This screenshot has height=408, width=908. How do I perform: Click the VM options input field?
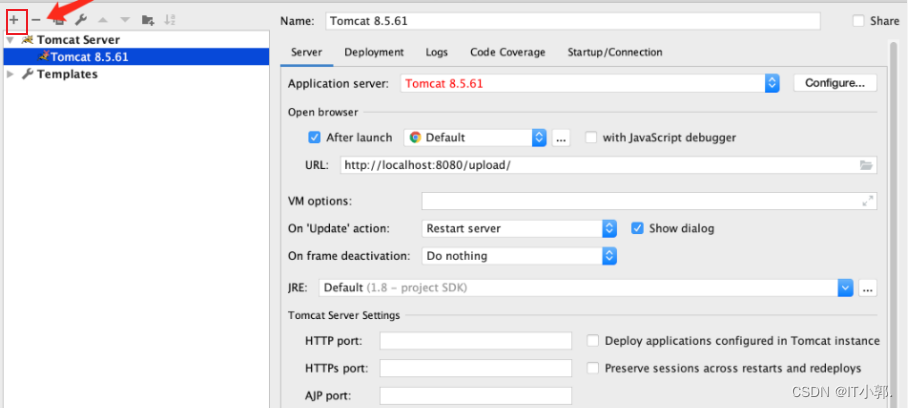[649, 201]
